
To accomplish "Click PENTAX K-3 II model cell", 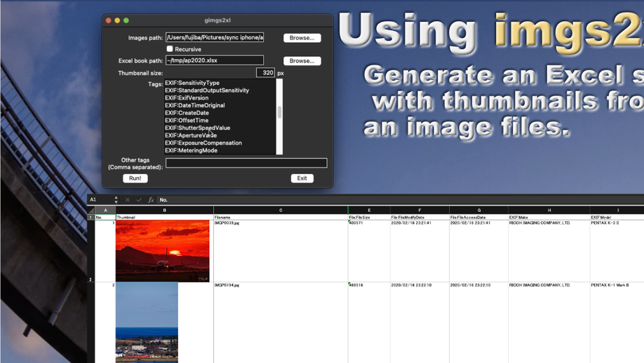I will 617,251.
